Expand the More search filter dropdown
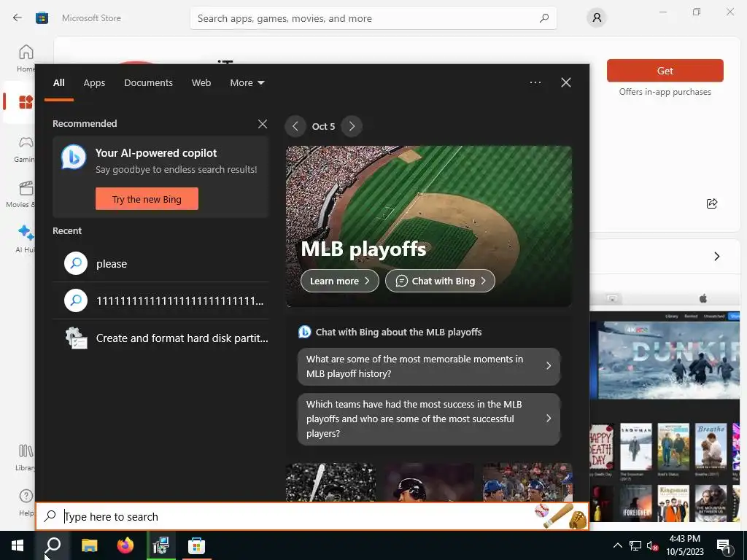747x560 pixels. point(247,83)
